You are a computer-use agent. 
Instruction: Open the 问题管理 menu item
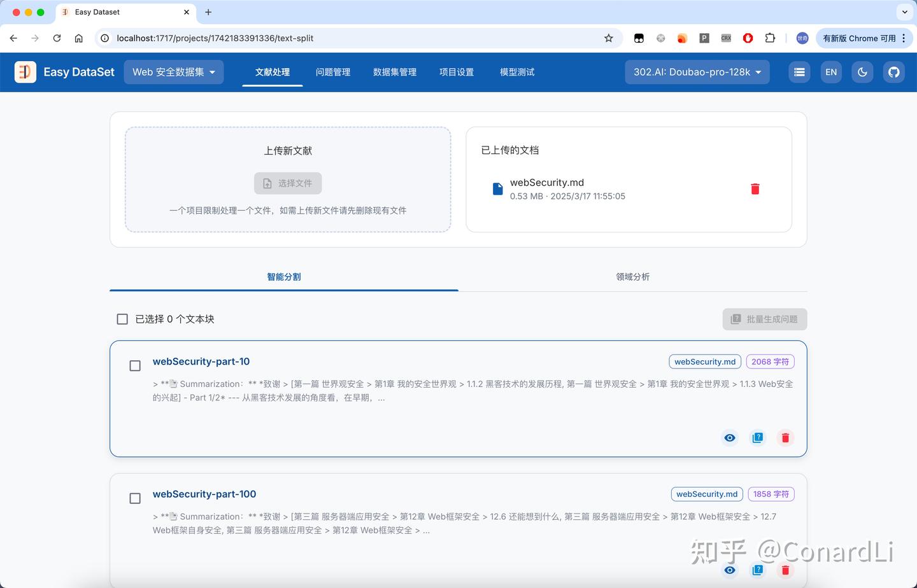pyautogui.click(x=333, y=72)
